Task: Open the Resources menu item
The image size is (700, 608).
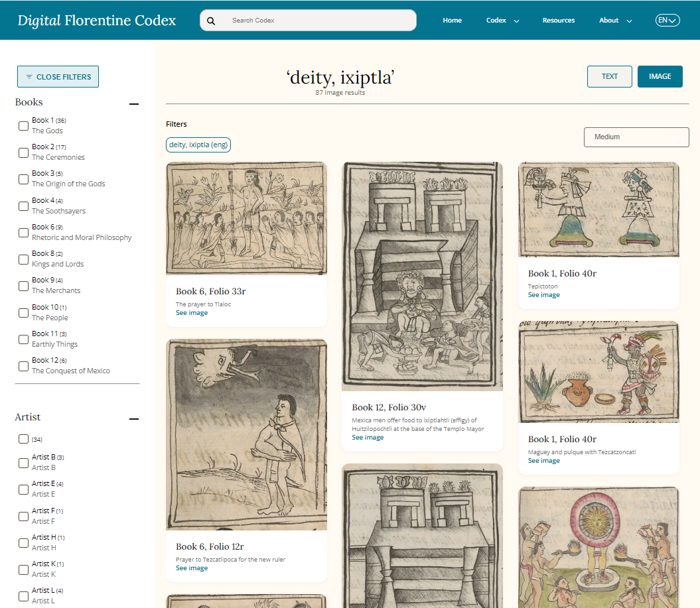Action: click(x=559, y=21)
